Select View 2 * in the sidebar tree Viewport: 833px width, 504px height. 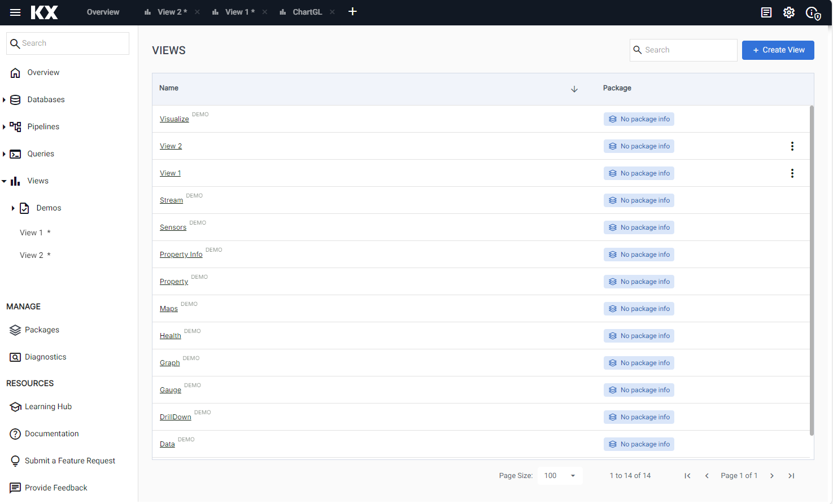tap(35, 255)
